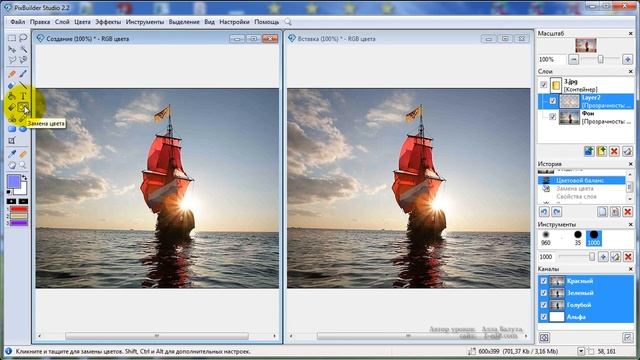Select Цветовой баланс history entry
The image size is (640, 360).
582,180
